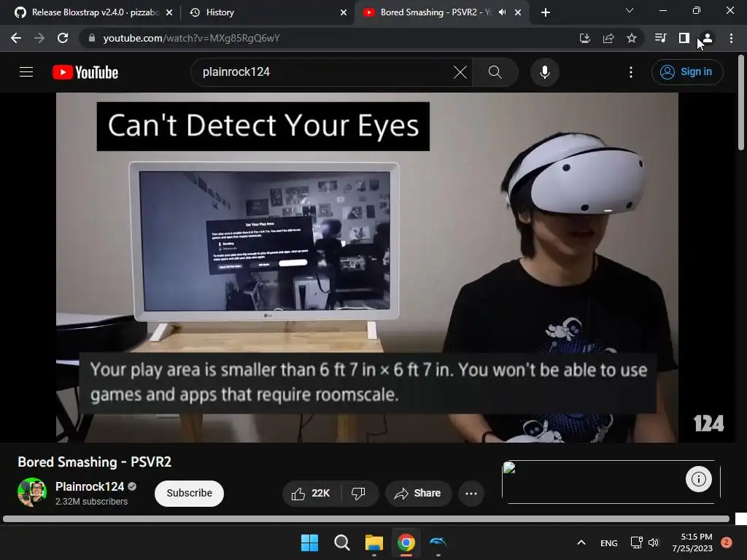Clear the plainrock124 search text
The image size is (747, 560).
[x=460, y=72]
